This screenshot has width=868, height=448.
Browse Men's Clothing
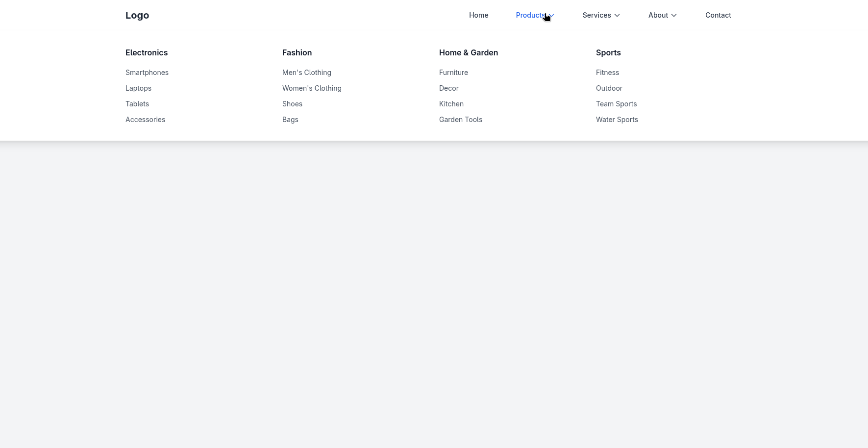pos(307,73)
